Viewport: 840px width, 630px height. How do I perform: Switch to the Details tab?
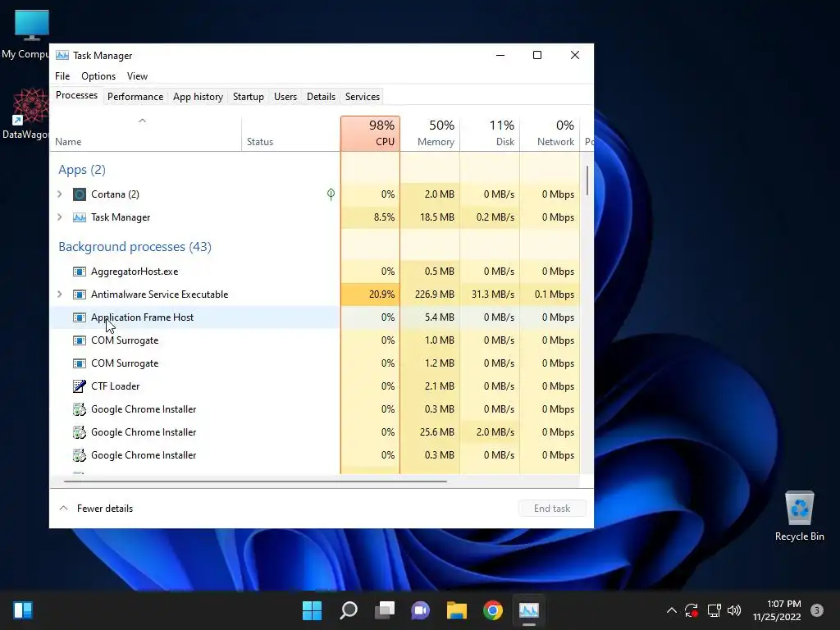[x=321, y=97]
